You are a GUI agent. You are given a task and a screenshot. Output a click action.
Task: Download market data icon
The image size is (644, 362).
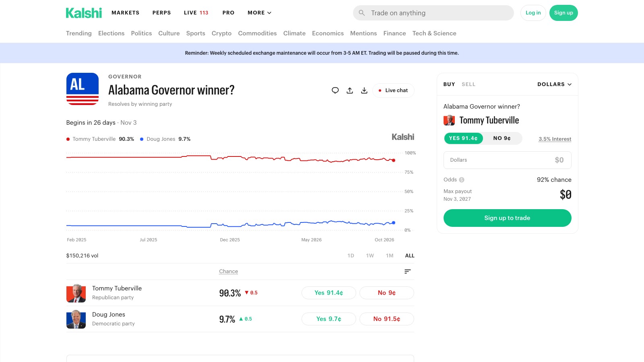(364, 90)
